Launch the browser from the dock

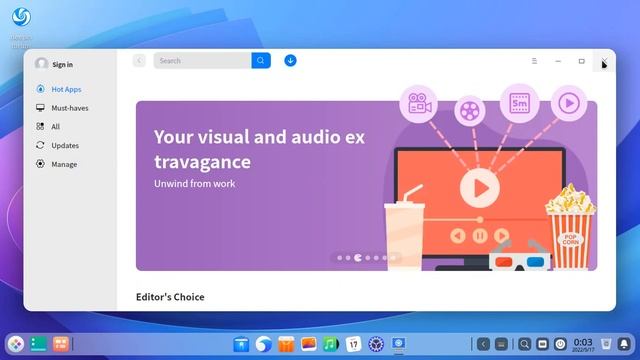pos(264,344)
